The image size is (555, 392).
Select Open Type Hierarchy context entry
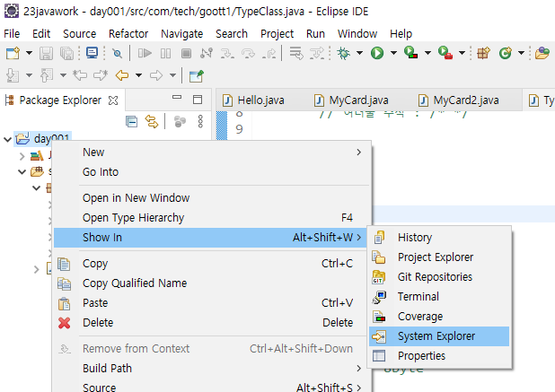coord(211,218)
